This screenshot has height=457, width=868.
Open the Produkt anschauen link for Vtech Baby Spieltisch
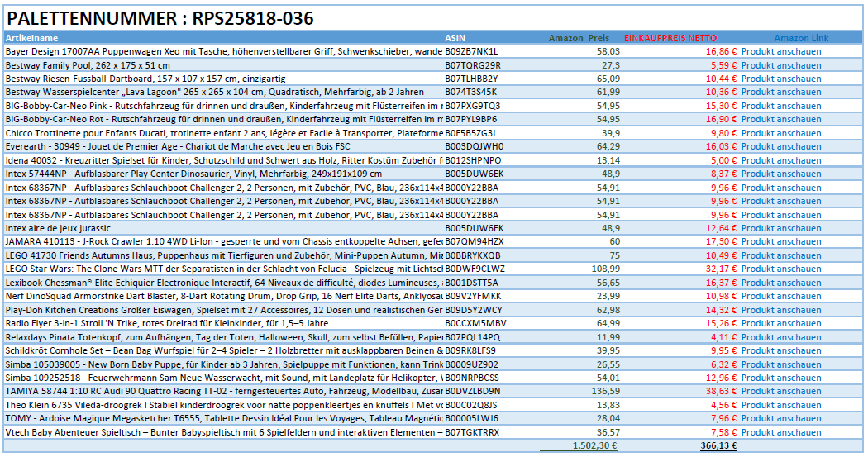tap(780, 432)
